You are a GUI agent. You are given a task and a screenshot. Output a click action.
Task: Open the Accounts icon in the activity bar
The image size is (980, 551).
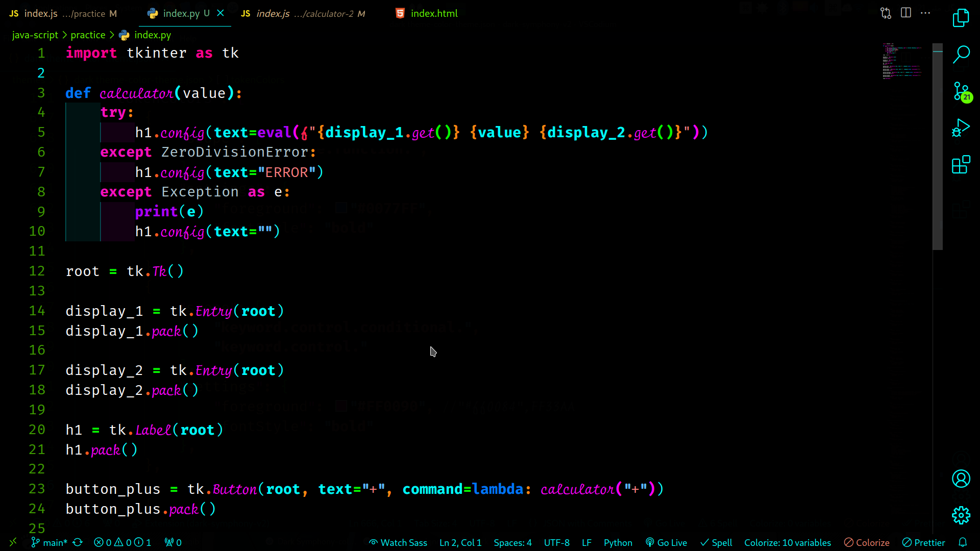point(961,479)
